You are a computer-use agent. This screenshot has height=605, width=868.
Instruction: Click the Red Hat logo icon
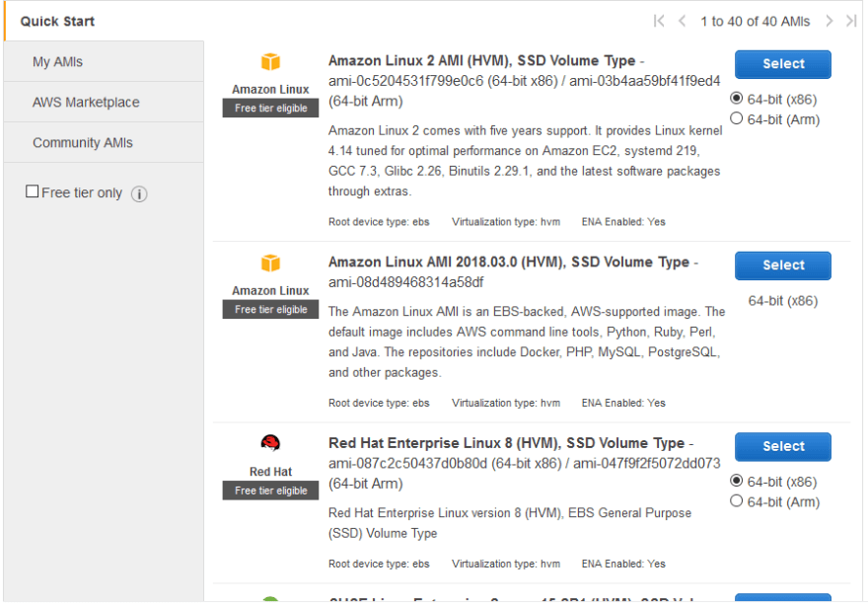point(270,443)
